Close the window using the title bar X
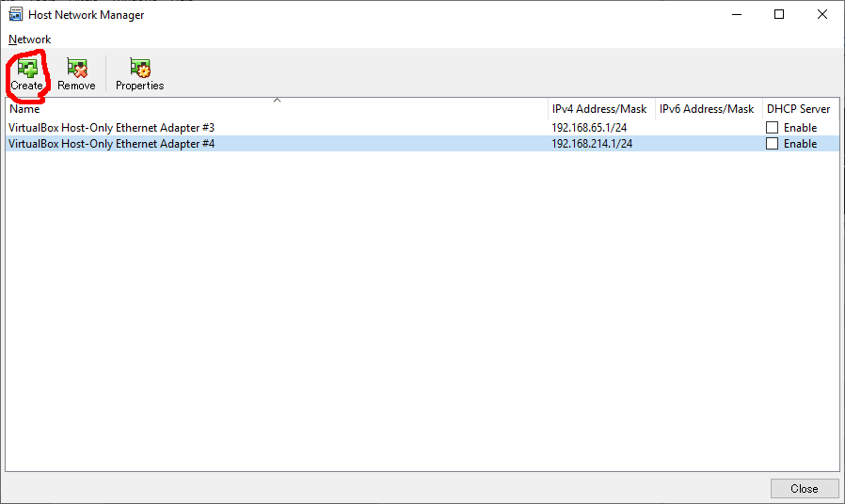The height and width of the screenshot is (504, 845). point(821,14)
